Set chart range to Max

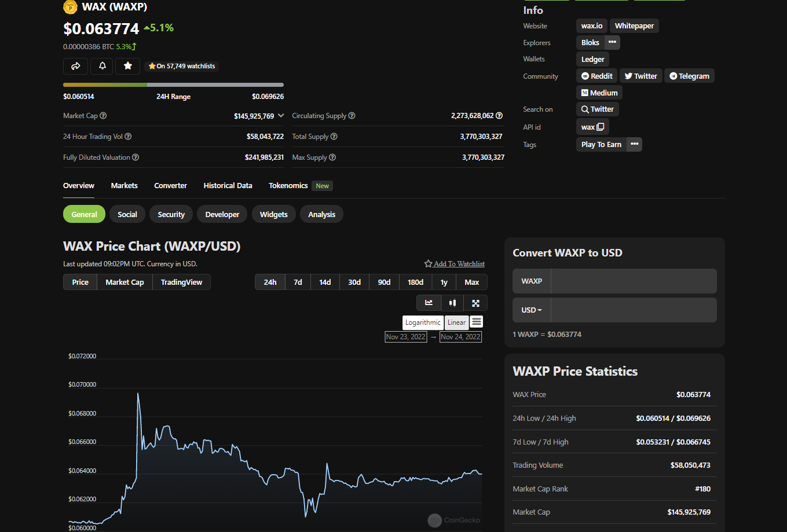(x=472, y=282)
